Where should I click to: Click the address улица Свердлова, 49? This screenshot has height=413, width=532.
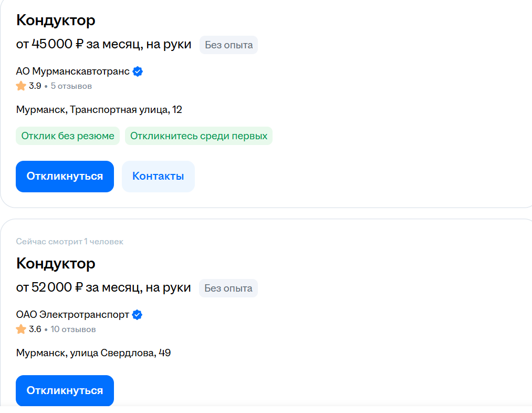click(93, 353)
